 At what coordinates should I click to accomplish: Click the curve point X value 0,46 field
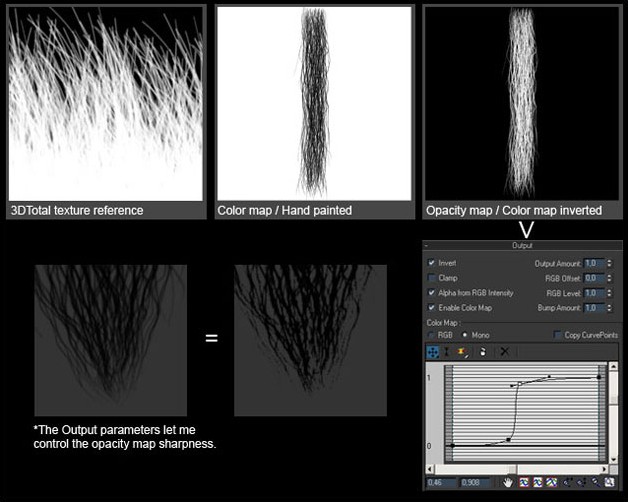[x=441, y=482]
